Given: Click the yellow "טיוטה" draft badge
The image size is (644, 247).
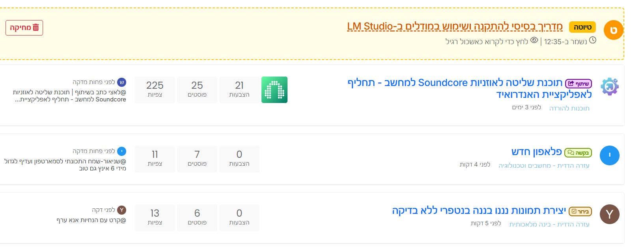Looking at the screenshot, I should 582,27.
